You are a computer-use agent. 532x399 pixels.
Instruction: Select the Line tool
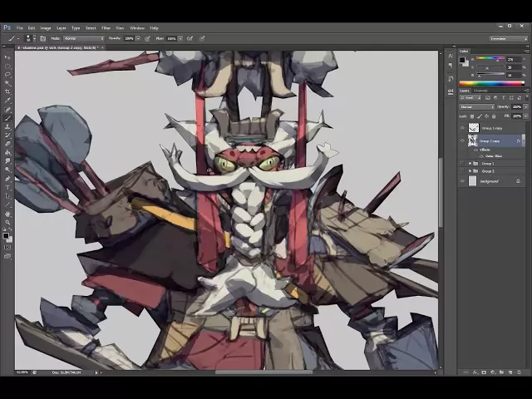click(x=7, y=204)
